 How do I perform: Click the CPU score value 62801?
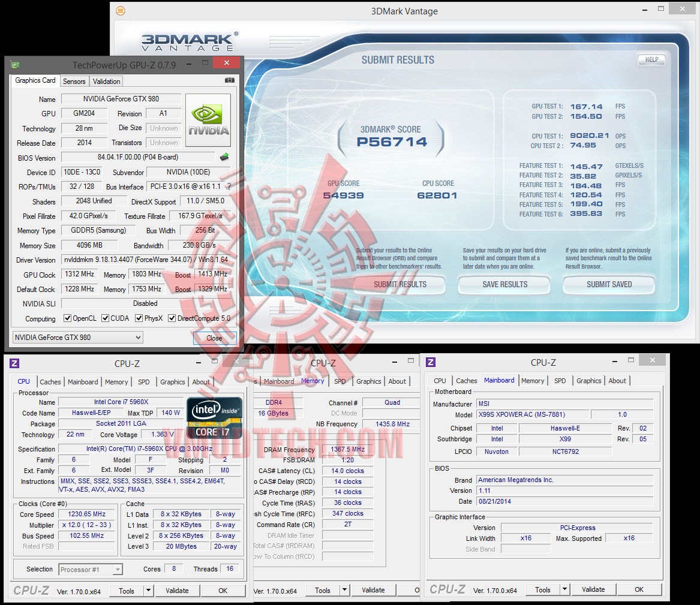pos(437,195)
